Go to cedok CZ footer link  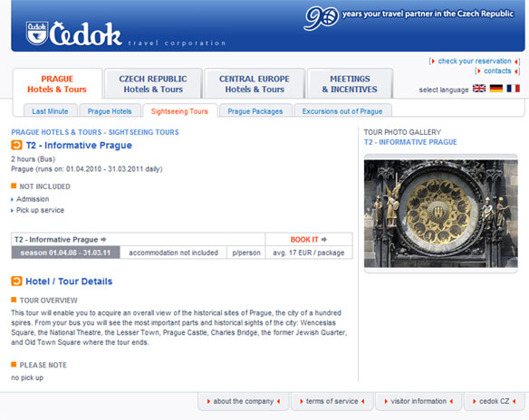(495, 401)
